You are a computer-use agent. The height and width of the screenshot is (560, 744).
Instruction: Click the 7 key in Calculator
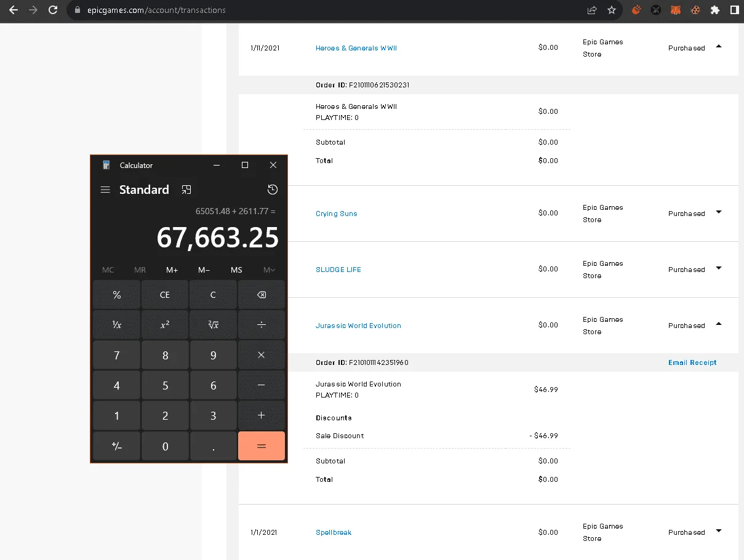point(116,355)
